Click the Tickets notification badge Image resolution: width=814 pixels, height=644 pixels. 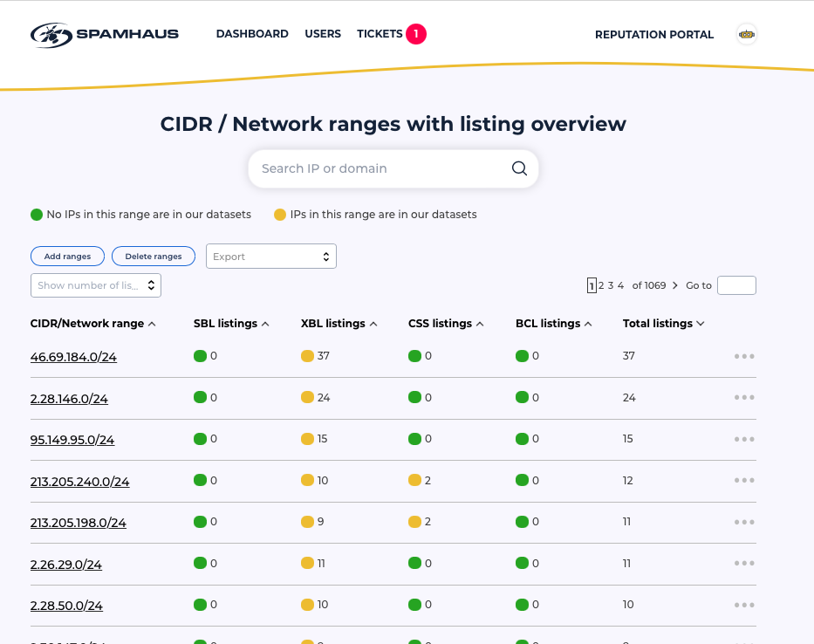pyautogui.click(x=416, y=34)
